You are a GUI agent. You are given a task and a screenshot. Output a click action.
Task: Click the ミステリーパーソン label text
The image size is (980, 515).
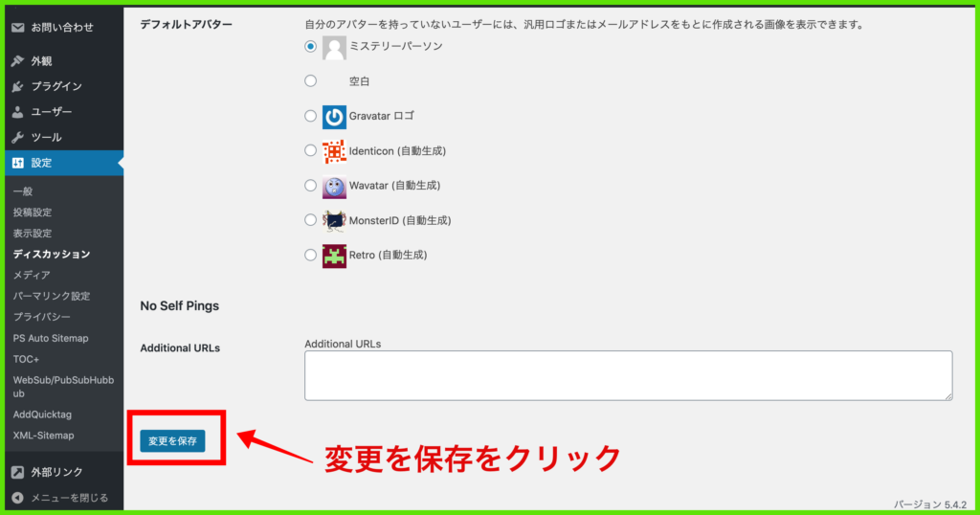click(395, 46)
